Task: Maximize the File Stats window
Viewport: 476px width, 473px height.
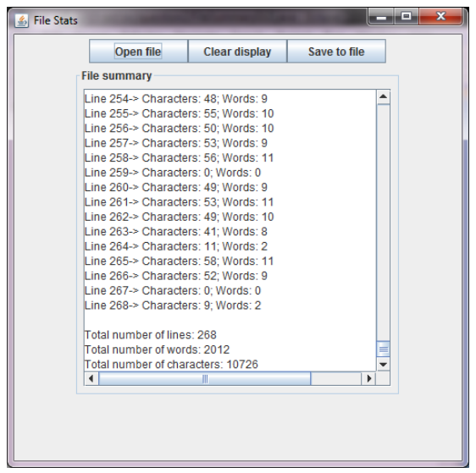Action: click(x=407, y=17)
